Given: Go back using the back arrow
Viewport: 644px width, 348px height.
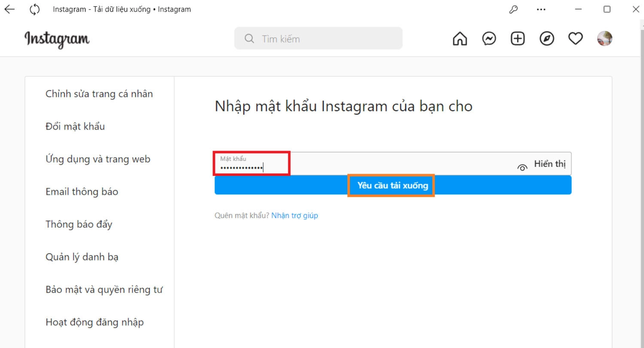Looking at the screenshot, I should pos(9,9).
